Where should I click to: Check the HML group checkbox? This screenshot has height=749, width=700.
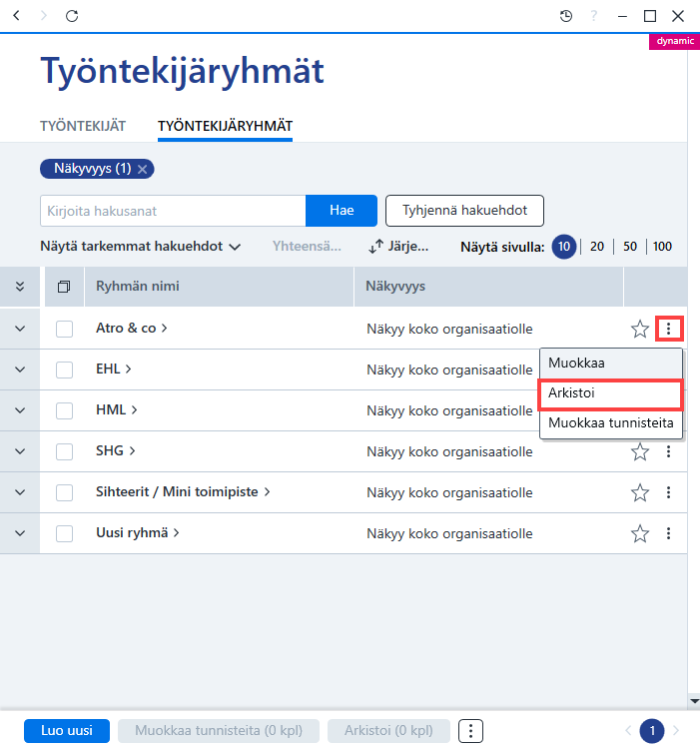(65, 410)
